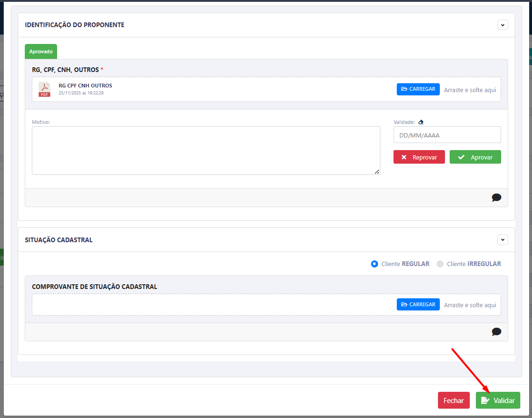Open comments in Situação Cadastral footer
Viewport: 532px width, 418px height.
[496, 332]
